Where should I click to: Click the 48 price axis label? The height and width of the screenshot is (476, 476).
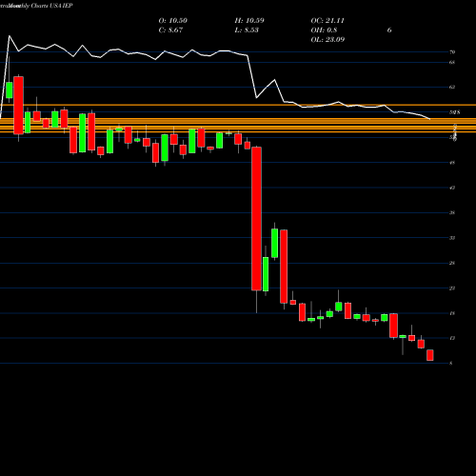coord(452,163)
